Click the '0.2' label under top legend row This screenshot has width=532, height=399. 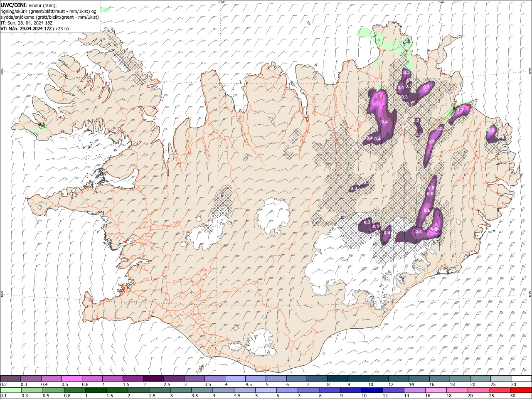[3, 384]
